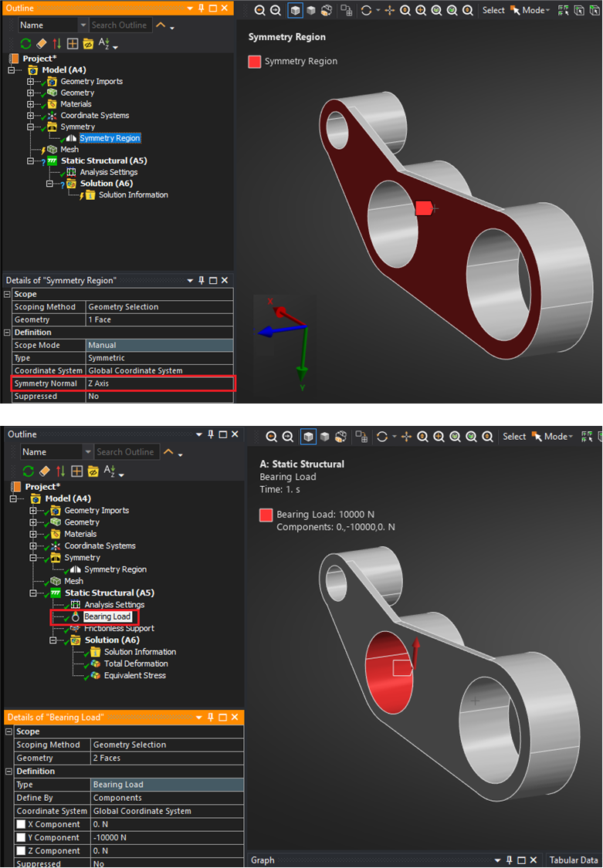Select Equivalent Stress result in the Outline tree
Screen dimensions: 603x868
point(134,675)
